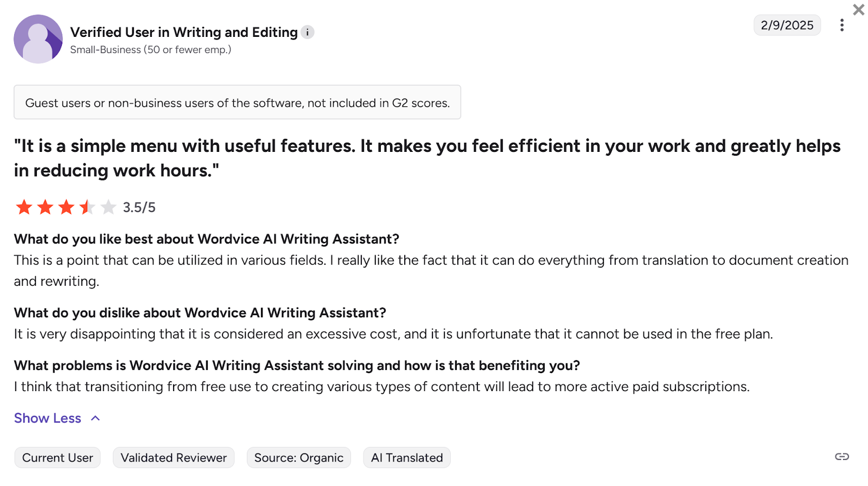Click the half-filled fourth star
868x486 pixels.
pos(87,207)
